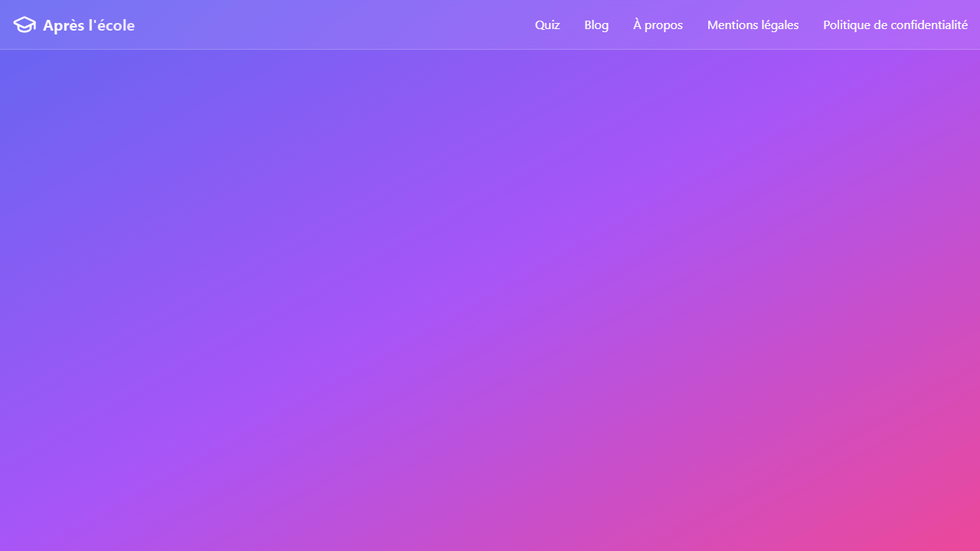Open the À propos page
Screen dimensions: 980x551
pyautogui.click(x=658, y=24)
